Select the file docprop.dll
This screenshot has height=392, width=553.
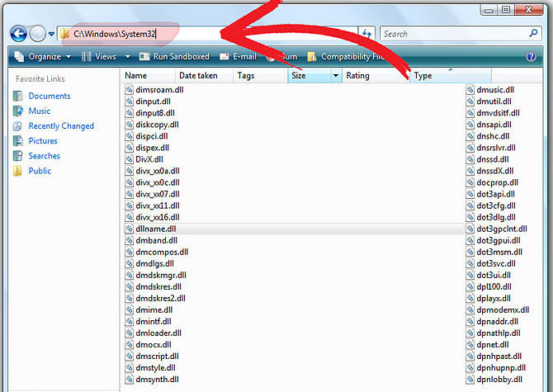(x=497, y=182)
